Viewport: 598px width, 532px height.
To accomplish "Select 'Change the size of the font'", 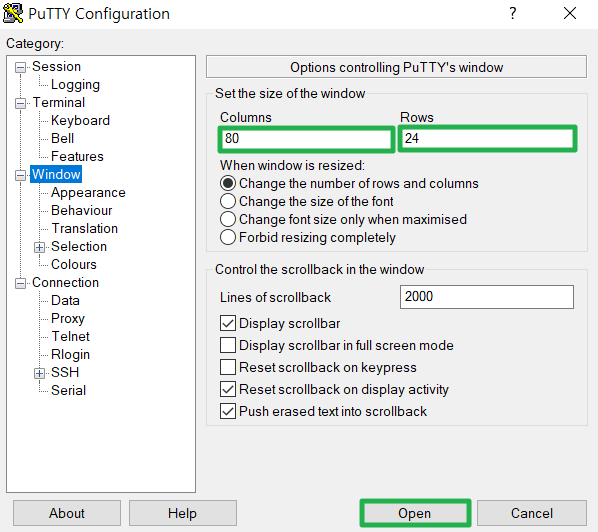I will tap(307, 201).
